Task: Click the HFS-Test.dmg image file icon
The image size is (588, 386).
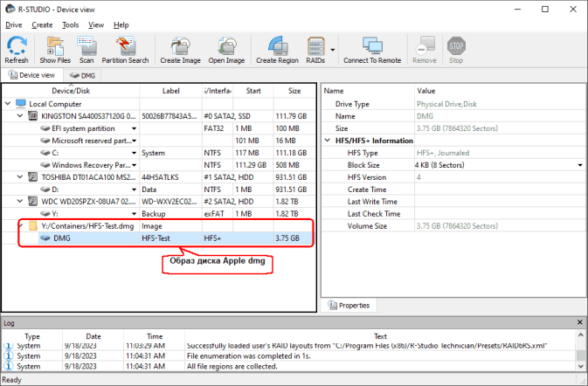Action: tap(33, 225)
